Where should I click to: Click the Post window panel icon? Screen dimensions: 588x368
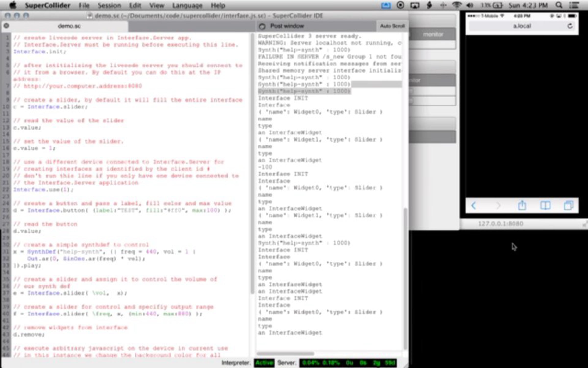point(262,26)
